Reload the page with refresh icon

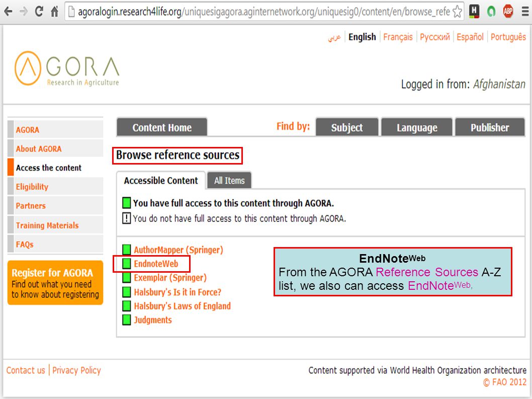[39, 12]
